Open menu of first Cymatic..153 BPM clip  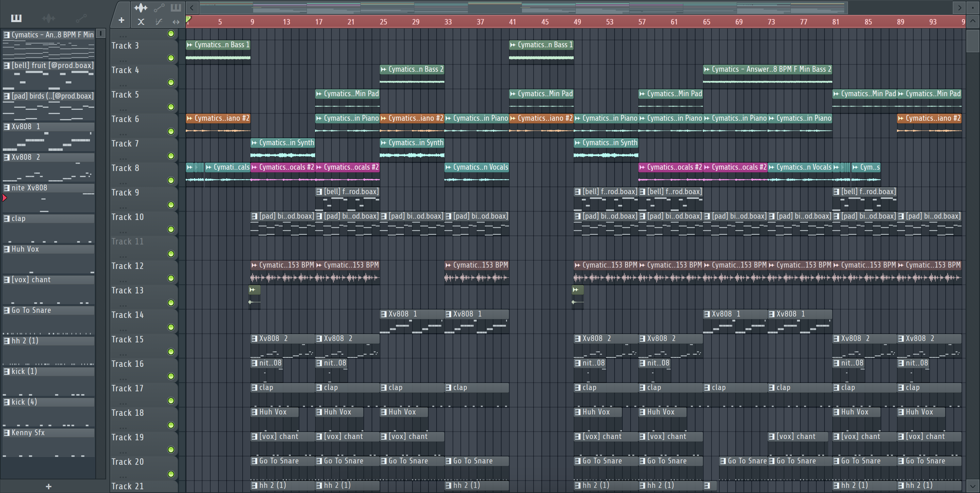click(x=254, y=265)
